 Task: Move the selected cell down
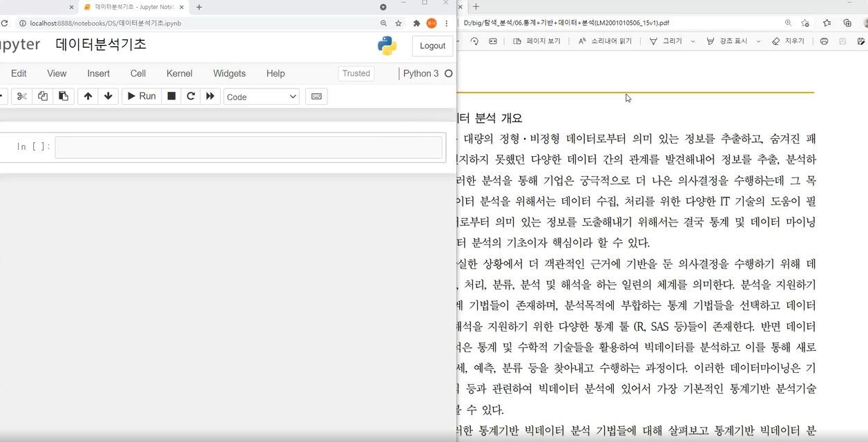[x=108, y=97]
